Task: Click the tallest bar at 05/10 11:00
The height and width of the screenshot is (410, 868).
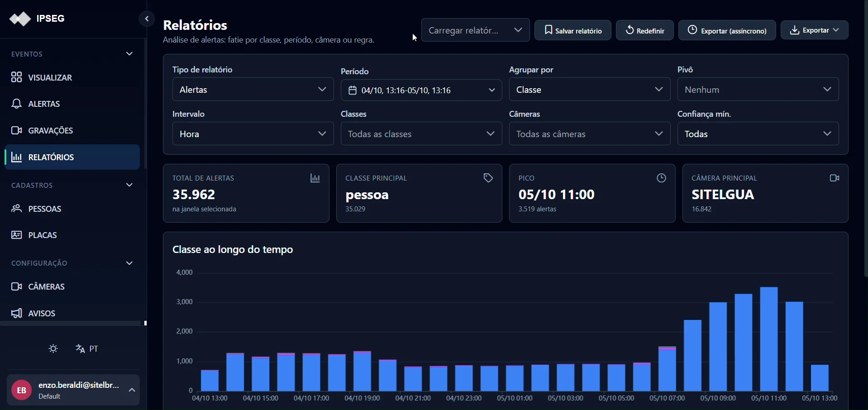Action: [769, 339]
